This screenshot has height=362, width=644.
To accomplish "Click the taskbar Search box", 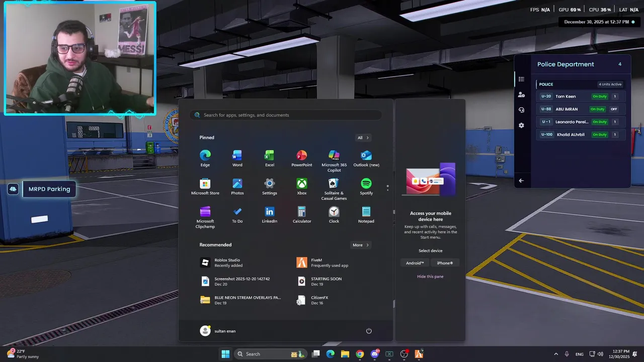I will coord(270,354).
